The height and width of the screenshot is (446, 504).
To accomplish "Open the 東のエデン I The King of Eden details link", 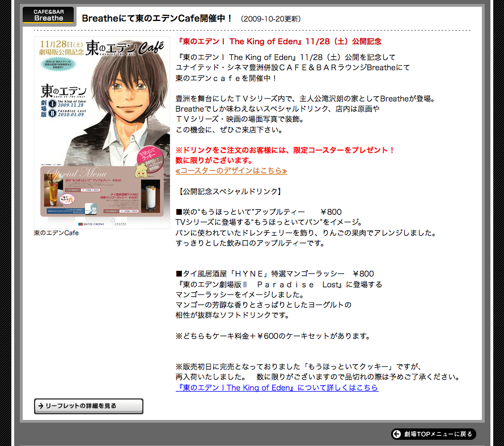I will coord(277,388).
